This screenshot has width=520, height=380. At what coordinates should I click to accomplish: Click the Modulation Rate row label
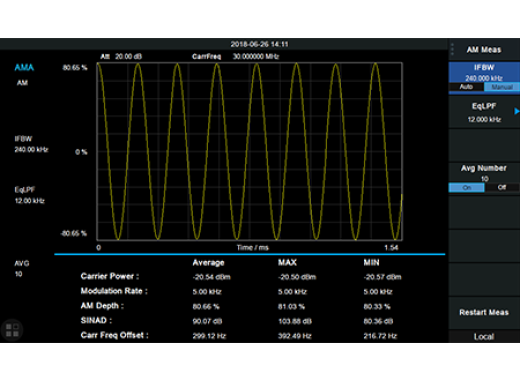pos(114,291)
